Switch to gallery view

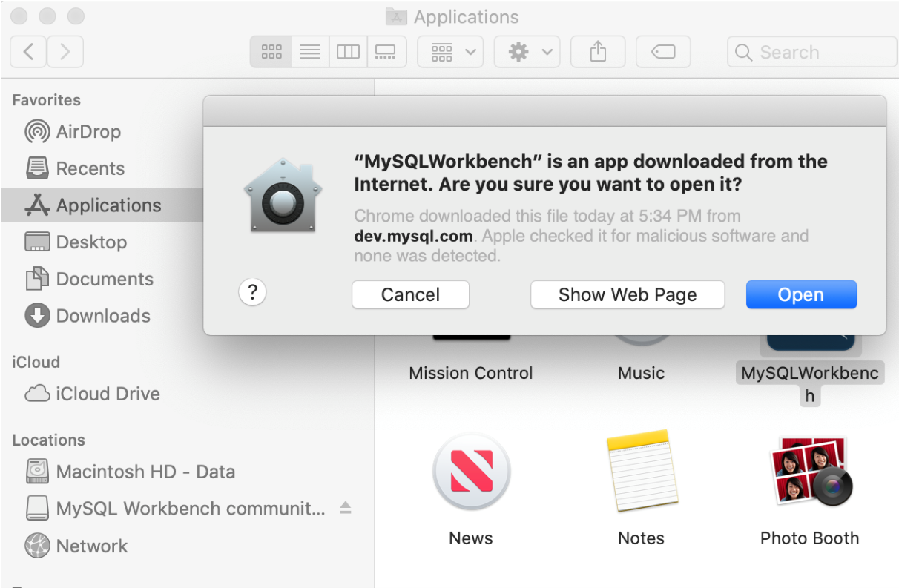point(386,51)
